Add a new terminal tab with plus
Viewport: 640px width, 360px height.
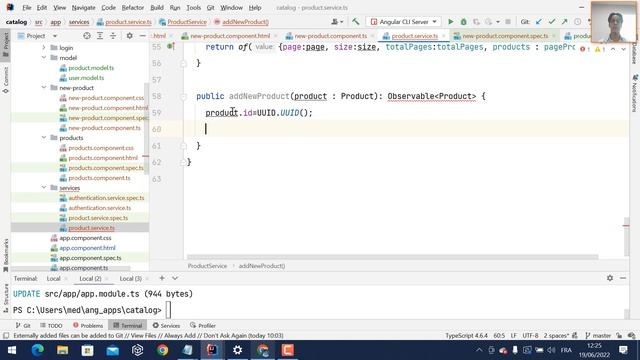pos(162,278)
